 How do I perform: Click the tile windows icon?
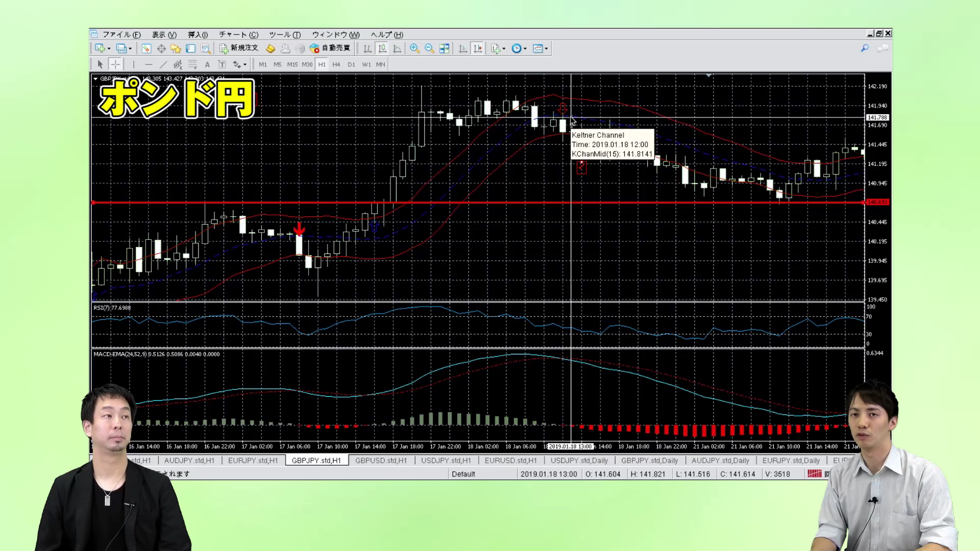click(444, 48)
